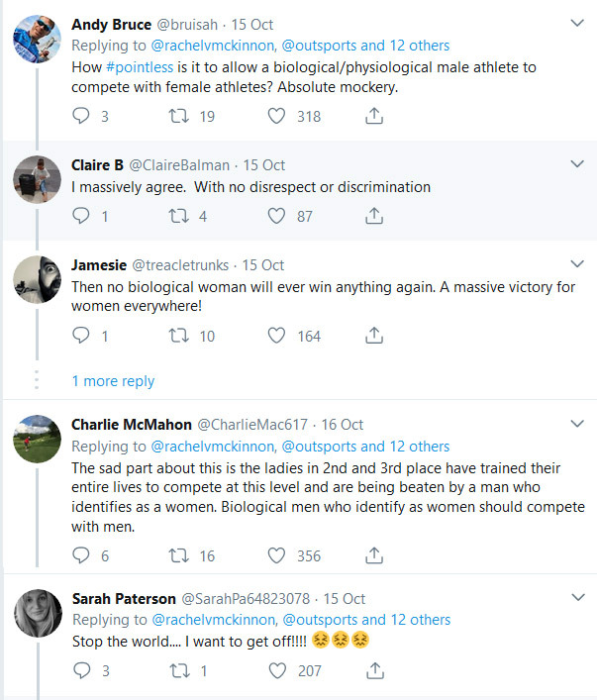Expand the menu on Charlie McMahon's tweet
The image size is (597, 700).
click(x=578, y=425)
